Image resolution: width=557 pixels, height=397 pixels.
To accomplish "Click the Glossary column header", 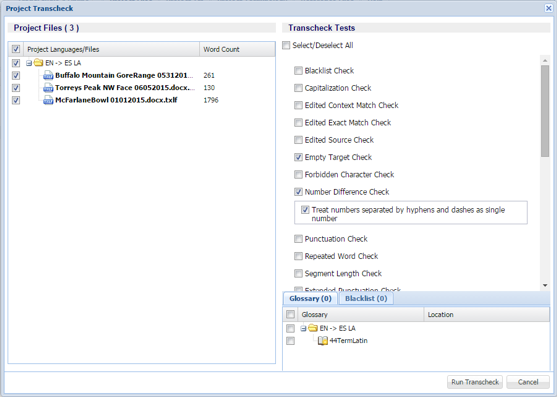I will (x=361, y=315).
